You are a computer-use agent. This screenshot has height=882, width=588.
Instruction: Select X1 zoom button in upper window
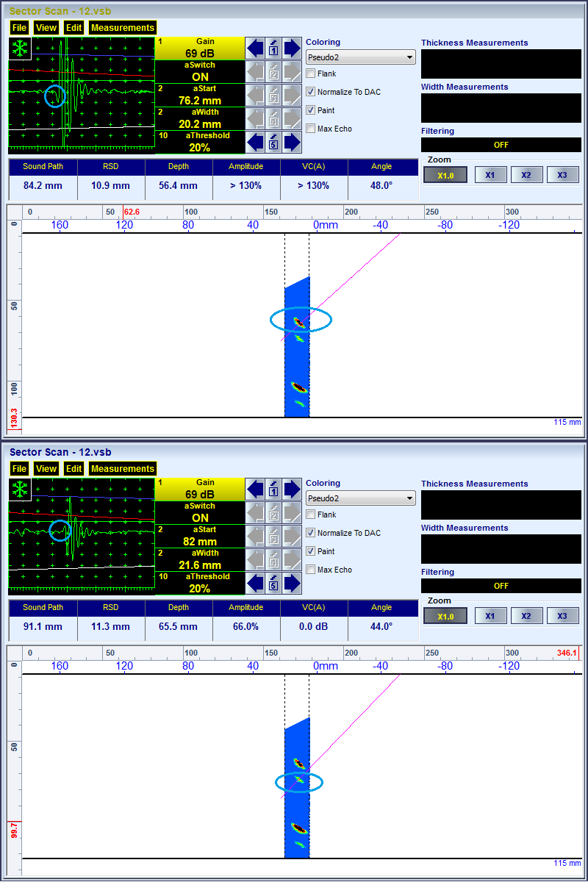tap(490, 175)
